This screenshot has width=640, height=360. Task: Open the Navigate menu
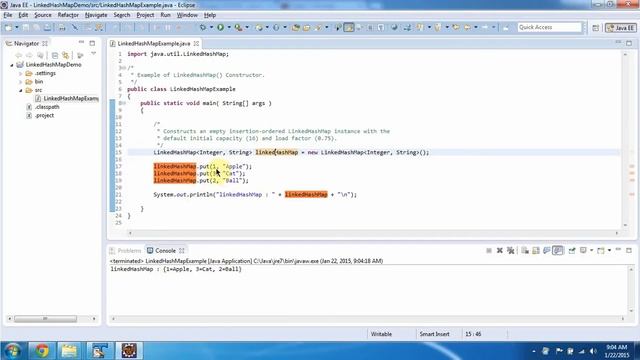96,15
